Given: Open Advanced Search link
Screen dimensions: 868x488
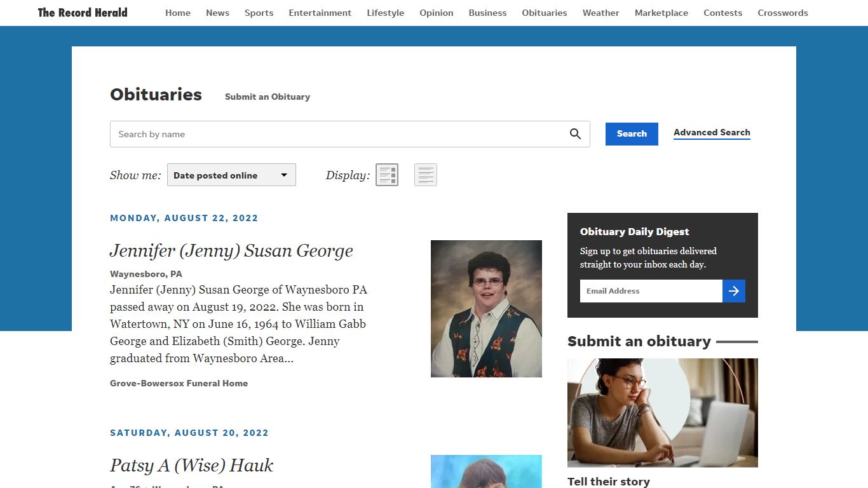Looking at the screenshot, I should coord(712,133).
